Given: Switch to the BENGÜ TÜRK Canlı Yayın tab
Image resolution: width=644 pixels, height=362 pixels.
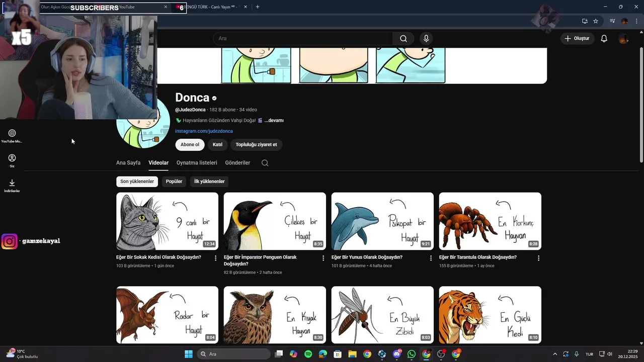Looking at the screenshot, I should pos(211,7).
